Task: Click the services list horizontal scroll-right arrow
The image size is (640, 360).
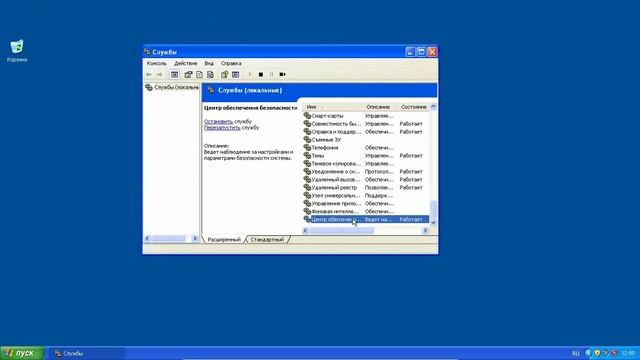Action: tap(425, 230)
